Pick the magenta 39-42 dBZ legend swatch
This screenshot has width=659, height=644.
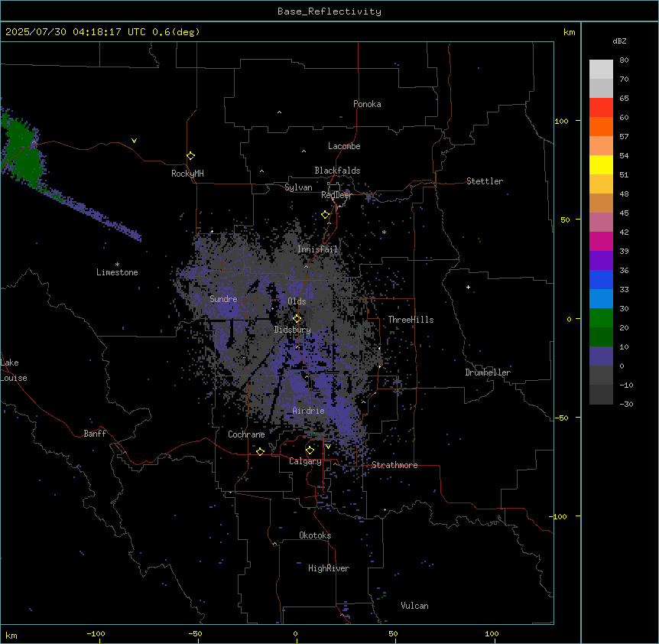click(x=601, y=241)
